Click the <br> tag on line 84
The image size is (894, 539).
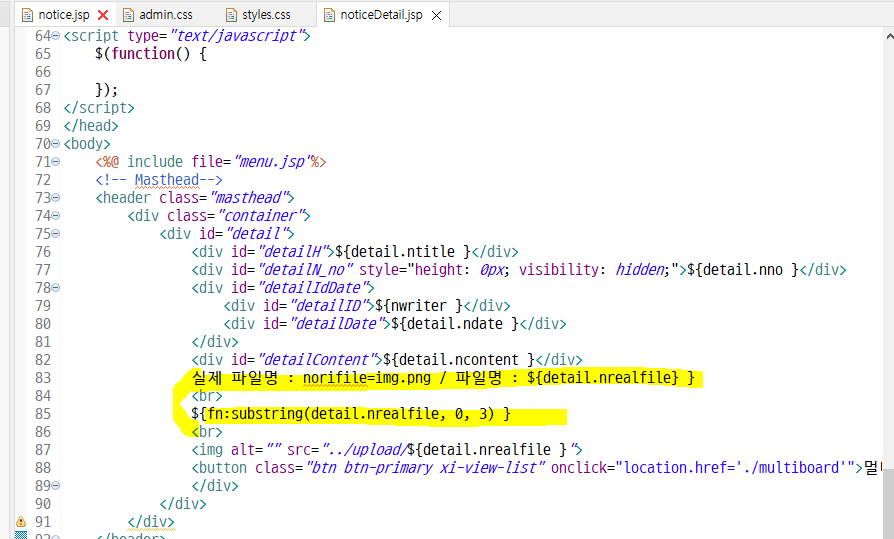(207, 395)
